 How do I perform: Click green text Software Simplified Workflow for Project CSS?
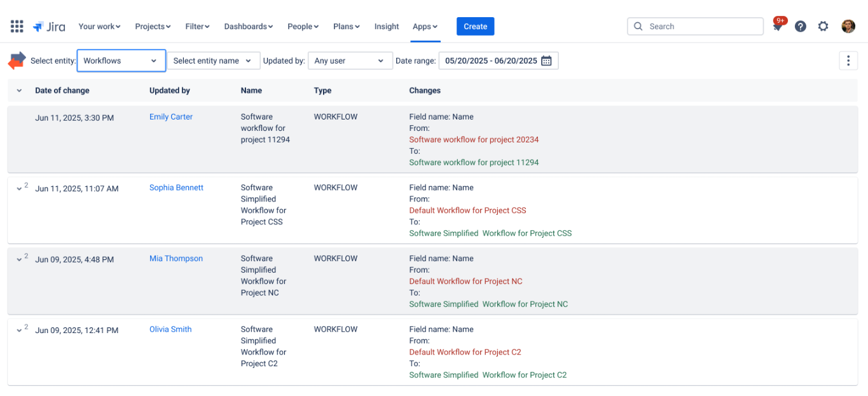tap(490, 233)
